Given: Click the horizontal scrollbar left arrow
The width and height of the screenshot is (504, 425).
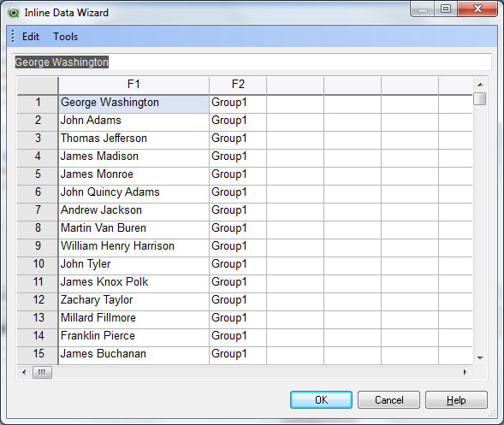Looking at the screenshot, I should pyautogui.click(x=24, y=372).
